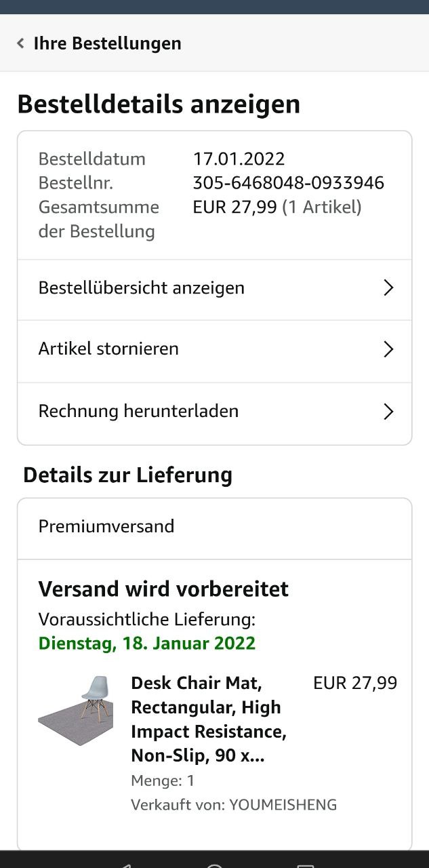
Task: Click the Android back navigation triangle
Action: (x=123, y=865)
